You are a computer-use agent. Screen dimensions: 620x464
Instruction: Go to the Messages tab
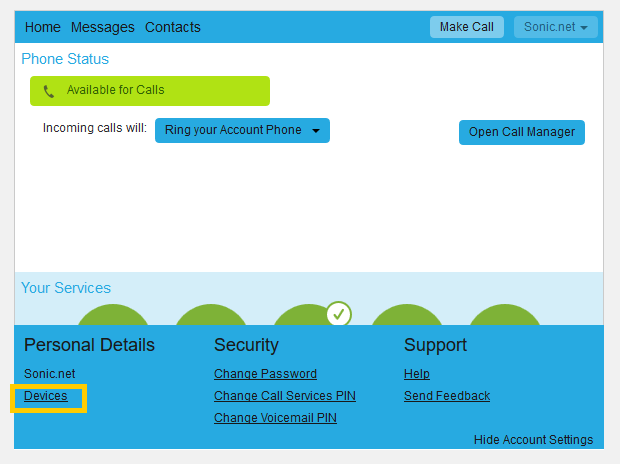(103, 27)
